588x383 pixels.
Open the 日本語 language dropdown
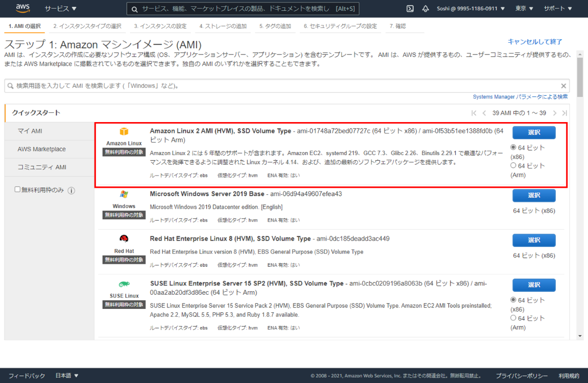[67, 376]
